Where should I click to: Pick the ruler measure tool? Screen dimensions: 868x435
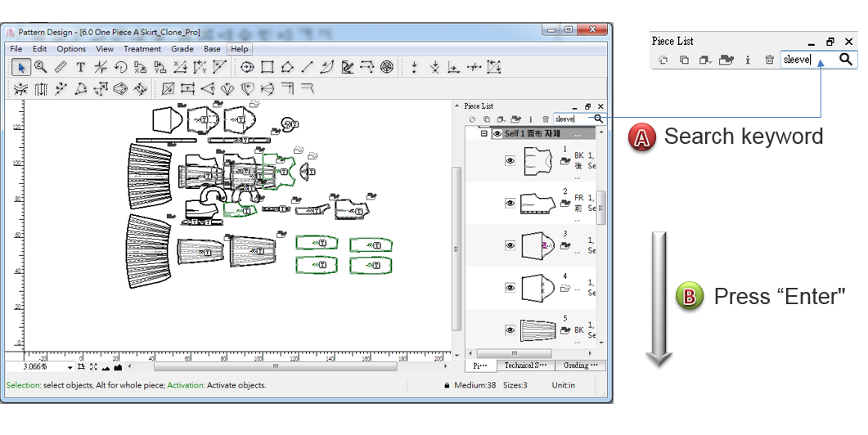(x=61, y=67)
